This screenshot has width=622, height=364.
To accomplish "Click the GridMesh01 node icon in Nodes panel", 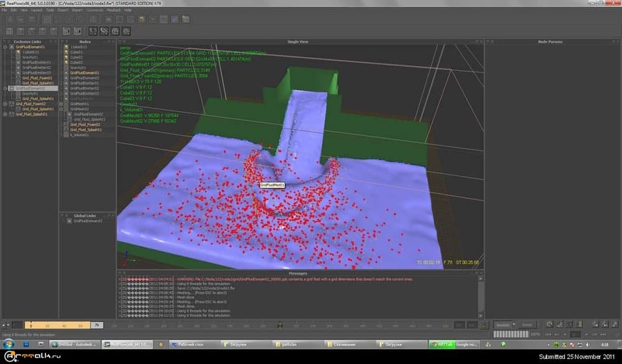I will tap(65, 104).
